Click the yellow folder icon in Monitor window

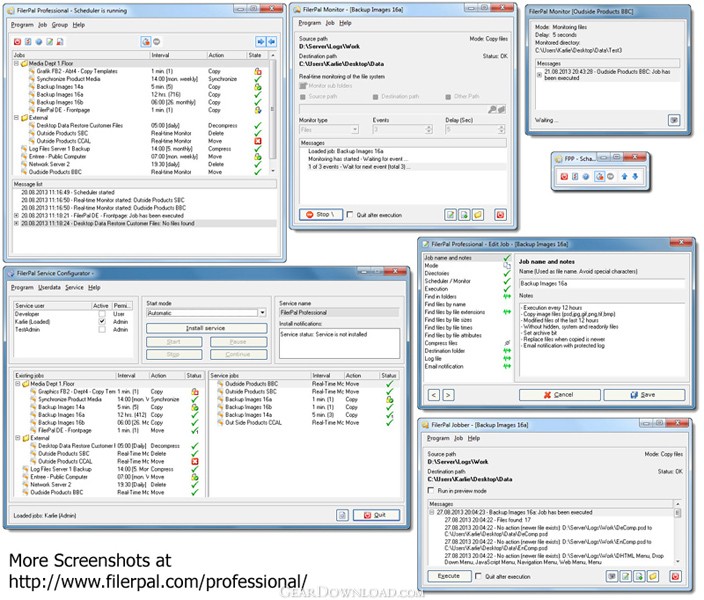[478, 215]
